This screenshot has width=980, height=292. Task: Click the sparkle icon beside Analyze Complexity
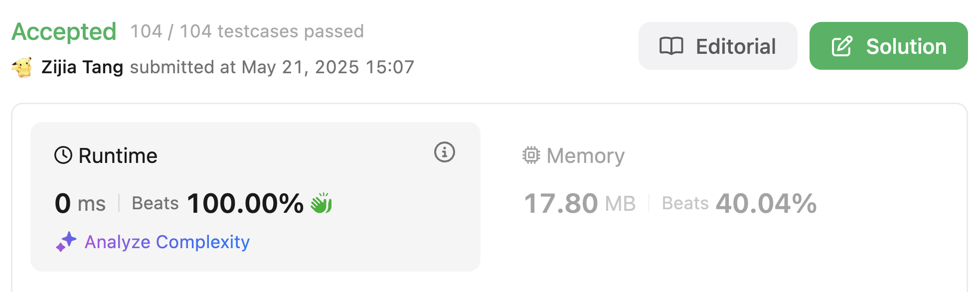tap(66, 242)
